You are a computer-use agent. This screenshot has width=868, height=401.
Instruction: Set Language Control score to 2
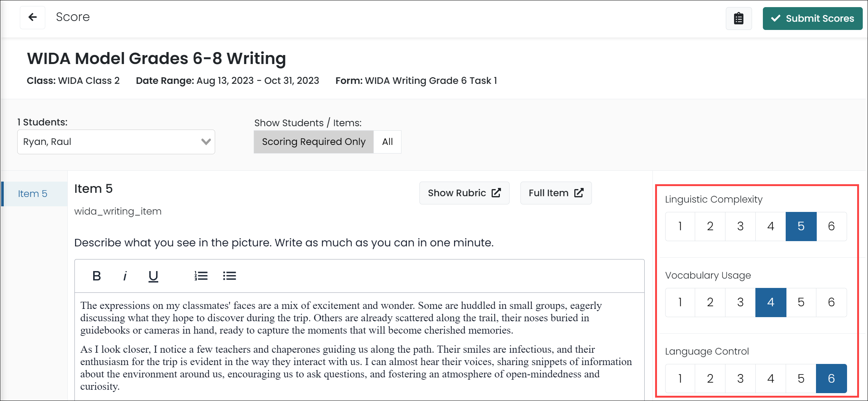[710, 379]
